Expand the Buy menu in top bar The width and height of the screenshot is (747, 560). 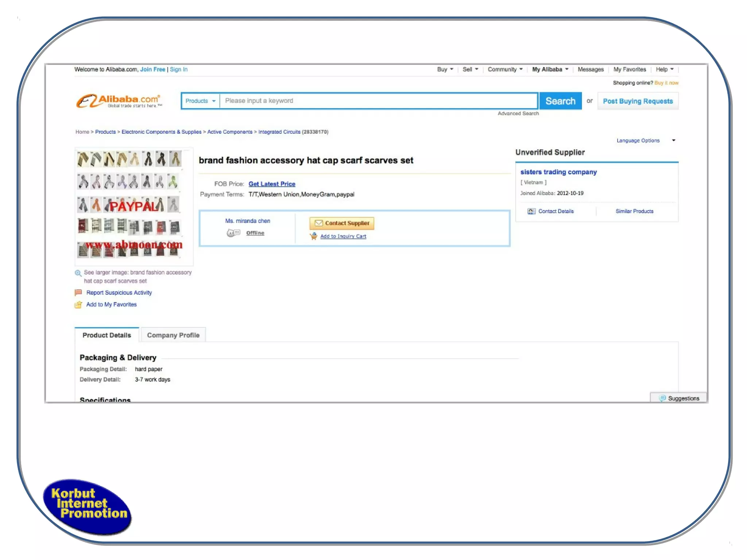coord(445,69)
